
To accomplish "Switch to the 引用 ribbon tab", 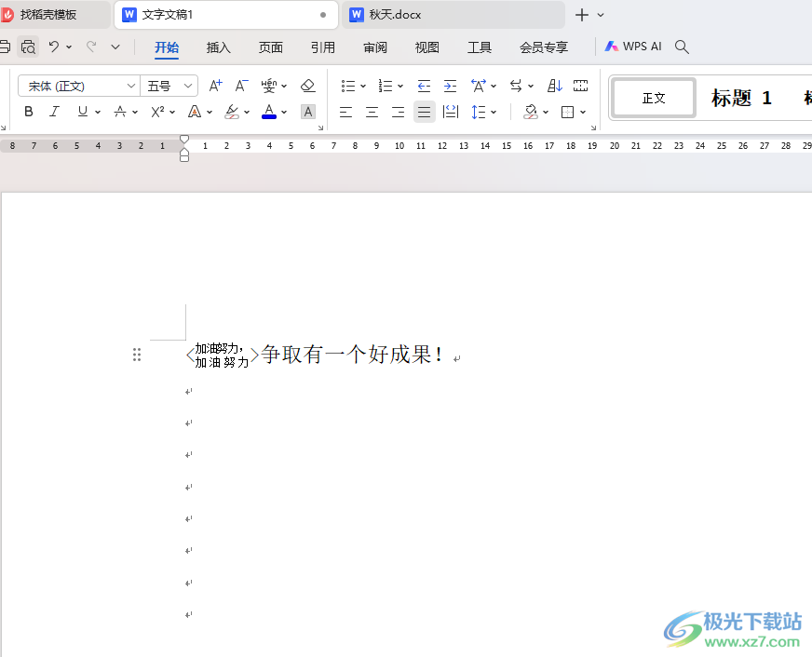I will [x=323, y=47].
